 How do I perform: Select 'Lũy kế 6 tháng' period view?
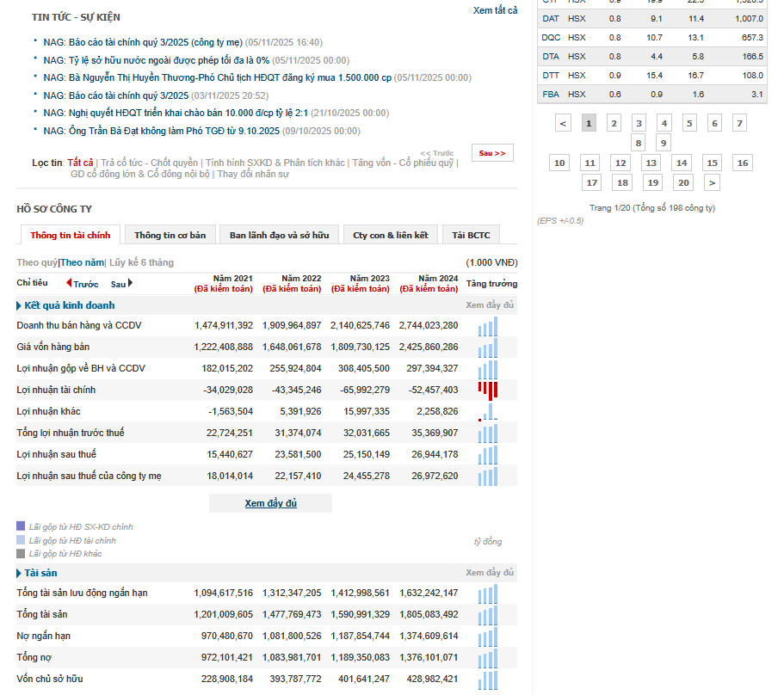141,263
